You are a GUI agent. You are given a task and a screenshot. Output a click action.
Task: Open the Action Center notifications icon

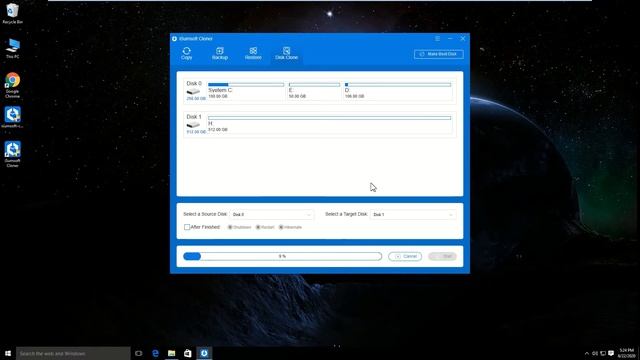coord(611,353)
